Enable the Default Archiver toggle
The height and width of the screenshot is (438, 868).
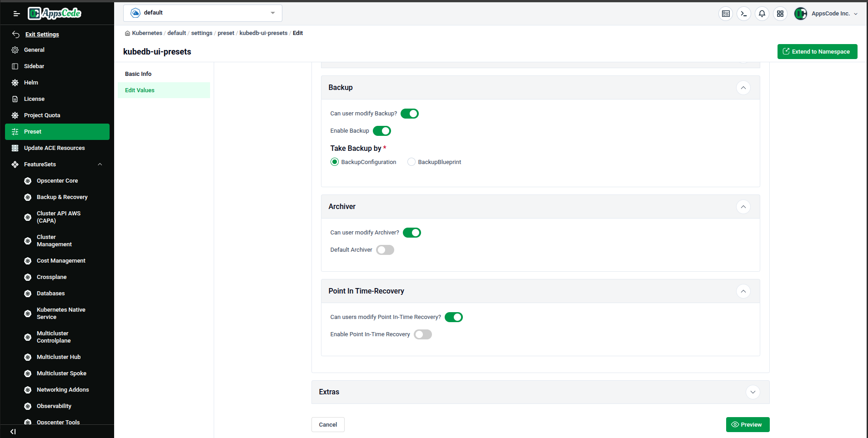click(x=385, y=249)
